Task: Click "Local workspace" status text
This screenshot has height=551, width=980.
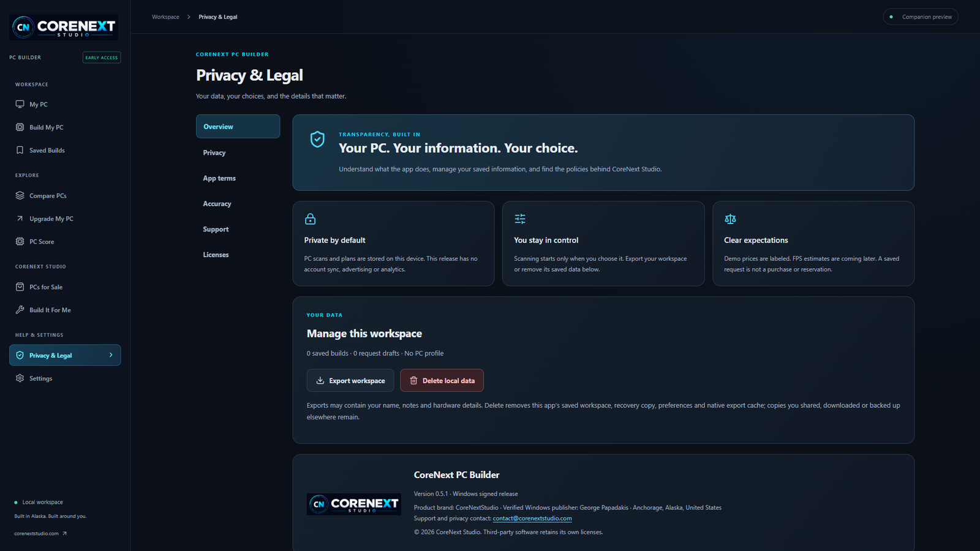Action: tap(43, 503)
